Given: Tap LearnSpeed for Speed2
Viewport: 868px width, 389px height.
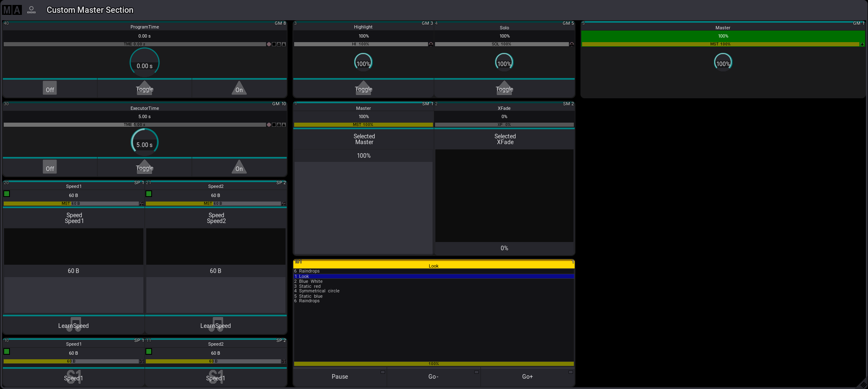Looking at the screenshot, I should point(216,325).
